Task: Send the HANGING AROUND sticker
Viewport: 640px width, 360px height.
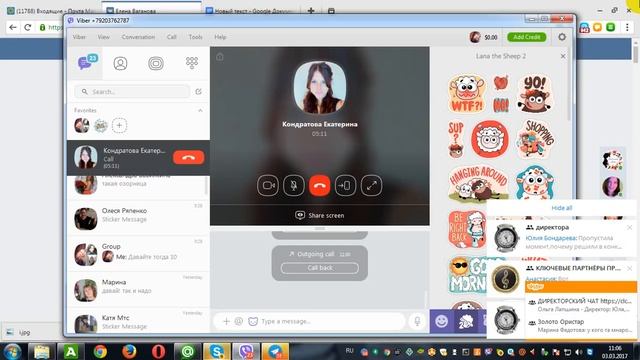Action: (478, 183)
